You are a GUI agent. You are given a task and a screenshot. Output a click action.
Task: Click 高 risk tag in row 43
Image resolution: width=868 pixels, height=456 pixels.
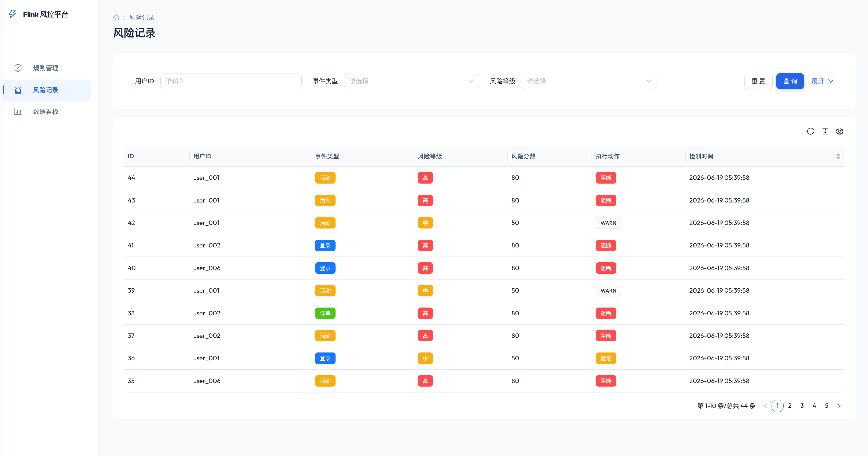click(425, 200)
